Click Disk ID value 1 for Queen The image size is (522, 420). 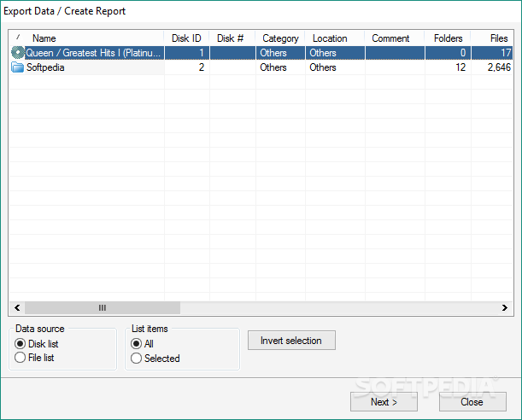202,53
